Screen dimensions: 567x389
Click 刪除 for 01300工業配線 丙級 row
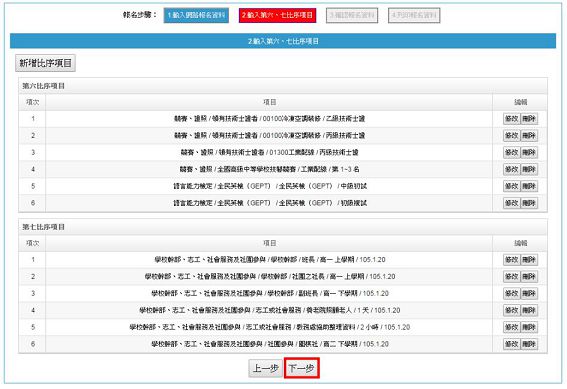click(529, 153)
